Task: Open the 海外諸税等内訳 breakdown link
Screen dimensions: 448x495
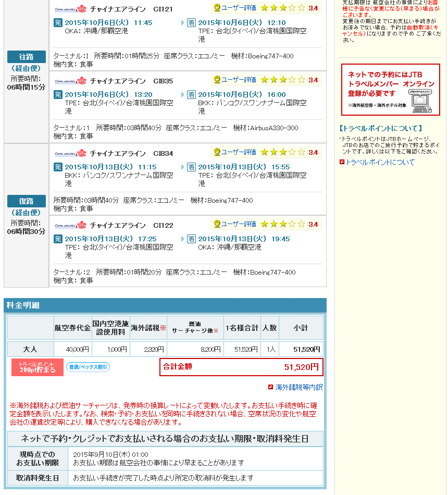Action: [298, 387]
